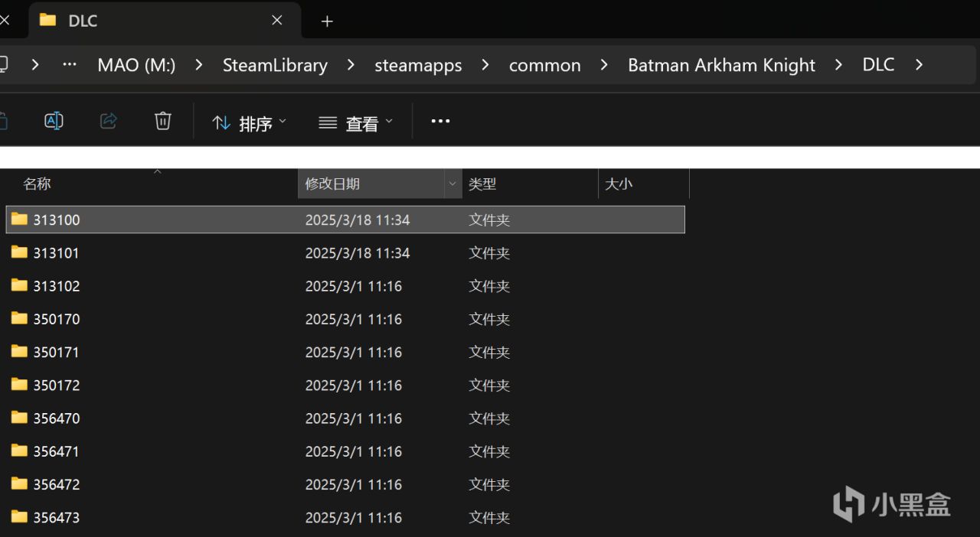Click the folder icon of 356473

click(x=19, y=517)
